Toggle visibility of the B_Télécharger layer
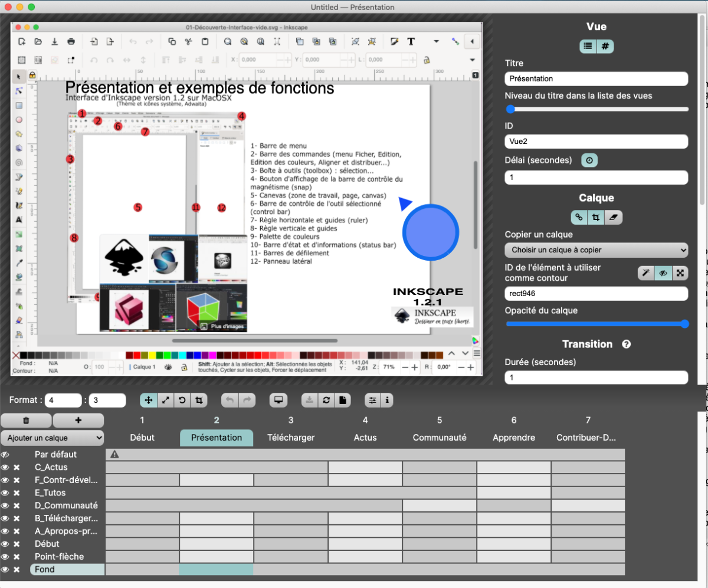Viewport: 708px width, 588px height. point(5,518)
